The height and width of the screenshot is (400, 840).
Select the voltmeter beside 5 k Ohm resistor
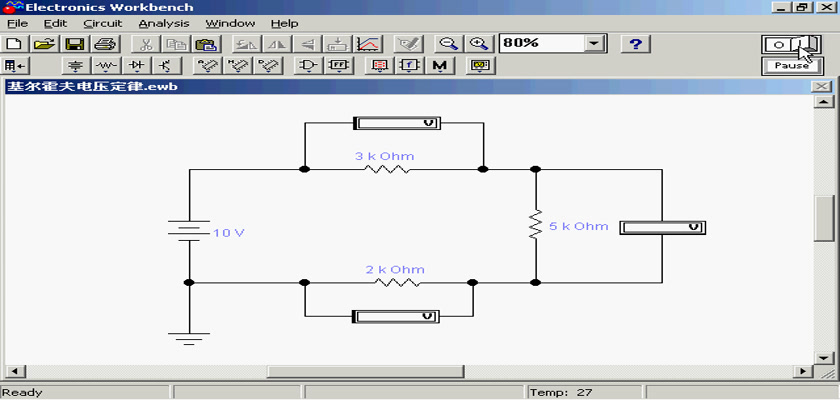tap(663, 227)
